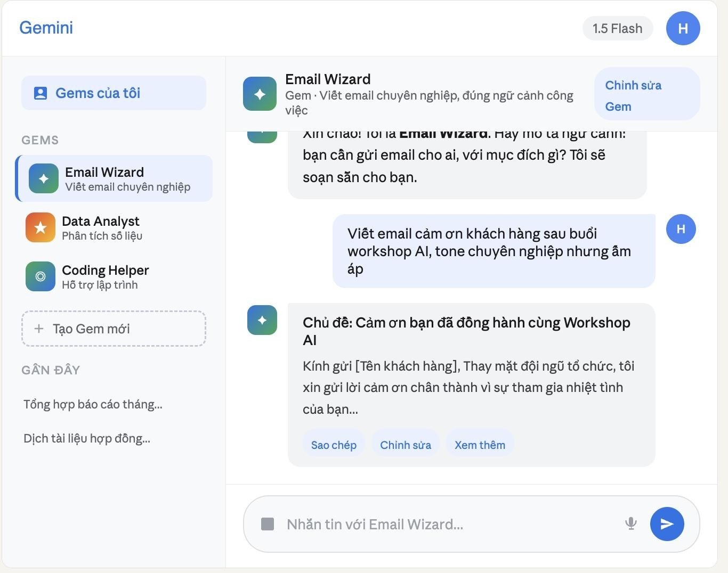The width and height of the screenshot is (728, 573).
Task: Open recent chat Dịch tài liệu hợp đồng
Action: 87,438
